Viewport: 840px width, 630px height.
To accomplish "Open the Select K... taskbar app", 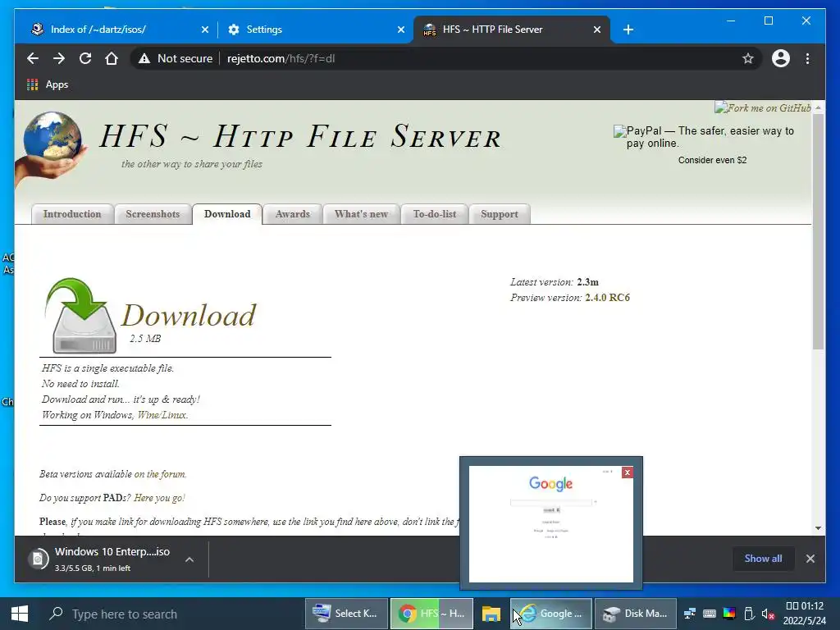I will tap(346, 614).
